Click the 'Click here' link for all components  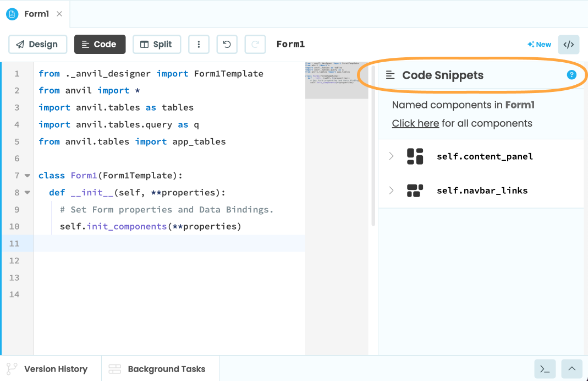coord(415,123)
